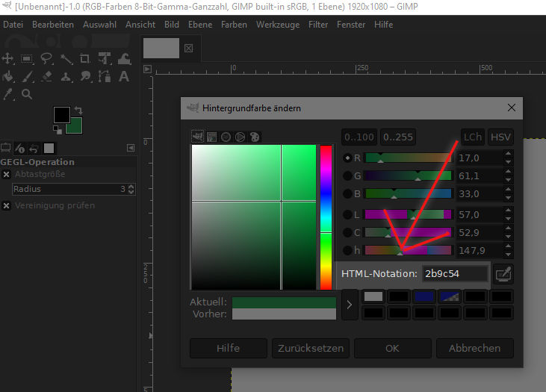
Task: Switch value range to 0..100
Action: (x=359, y=137)
